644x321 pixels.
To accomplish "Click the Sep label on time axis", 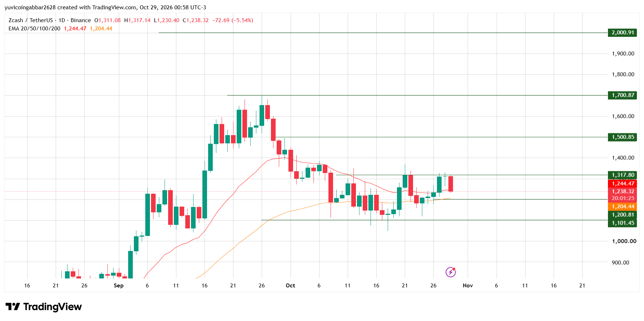I will (x=119, y=285).
